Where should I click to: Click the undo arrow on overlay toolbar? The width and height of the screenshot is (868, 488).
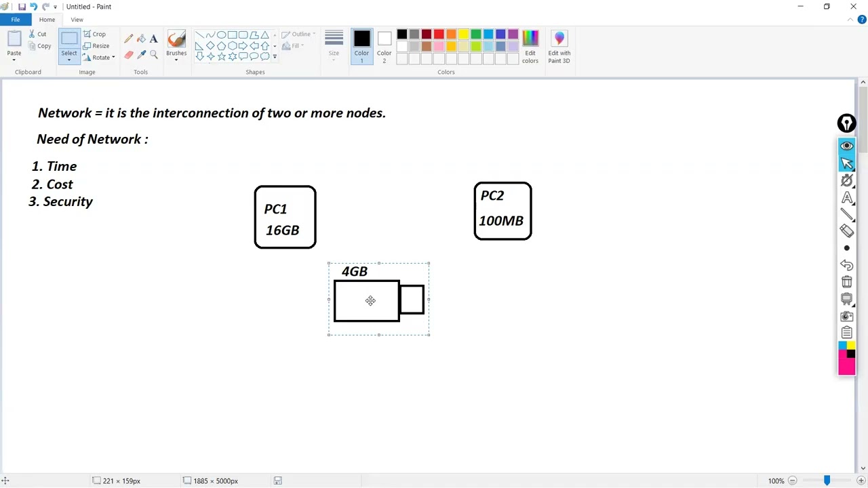click(x=846, y=265)
